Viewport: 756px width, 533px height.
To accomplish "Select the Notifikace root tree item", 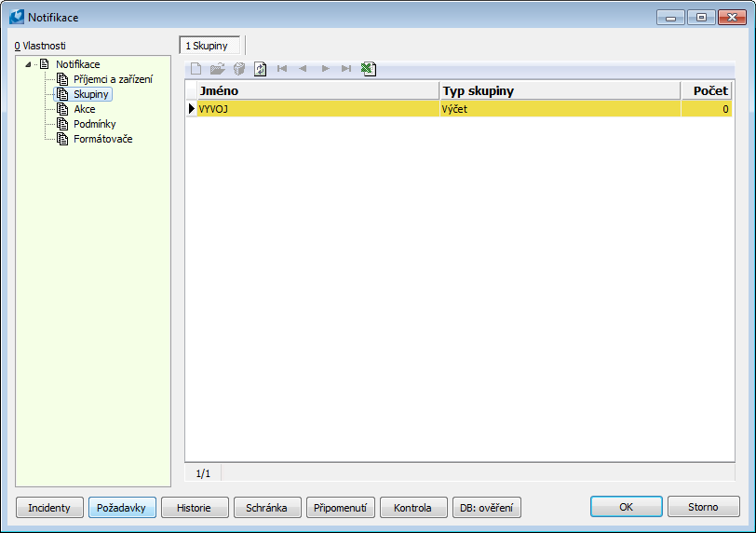I will 77,64.
